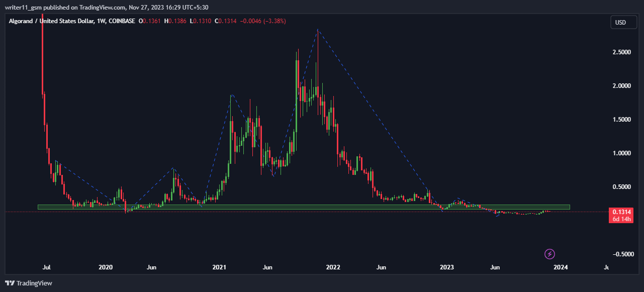644x292 pixels.
Task: Click the 2024 time axis label
Action: [x=561, y=267]
